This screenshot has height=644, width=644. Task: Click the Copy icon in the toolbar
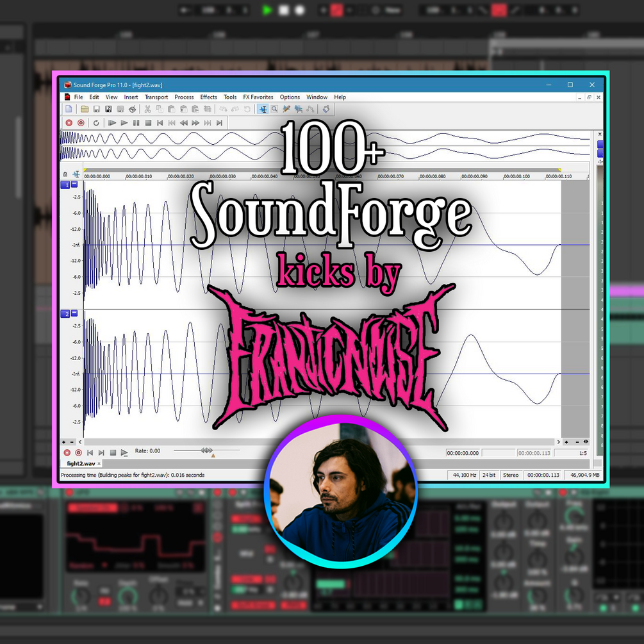[160, 109]
